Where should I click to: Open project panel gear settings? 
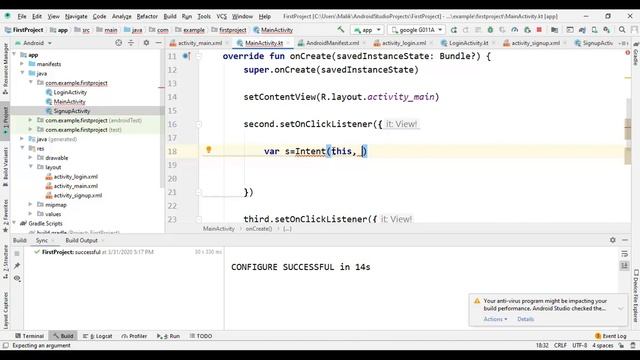pyautogui.click(x=146, y=42)
